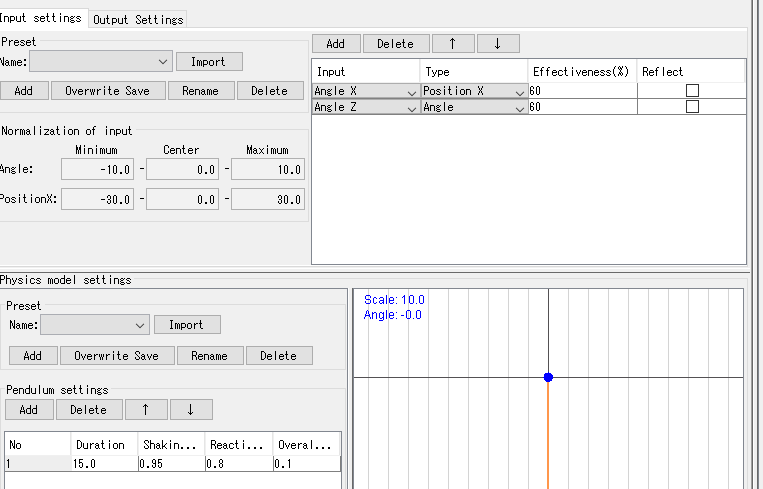Add a new input row
The image size is (763, 489).
(x=336, y=44)
